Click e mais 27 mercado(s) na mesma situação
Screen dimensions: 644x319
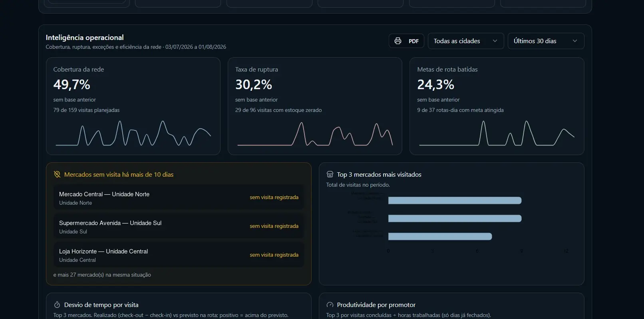coord(102,275)
